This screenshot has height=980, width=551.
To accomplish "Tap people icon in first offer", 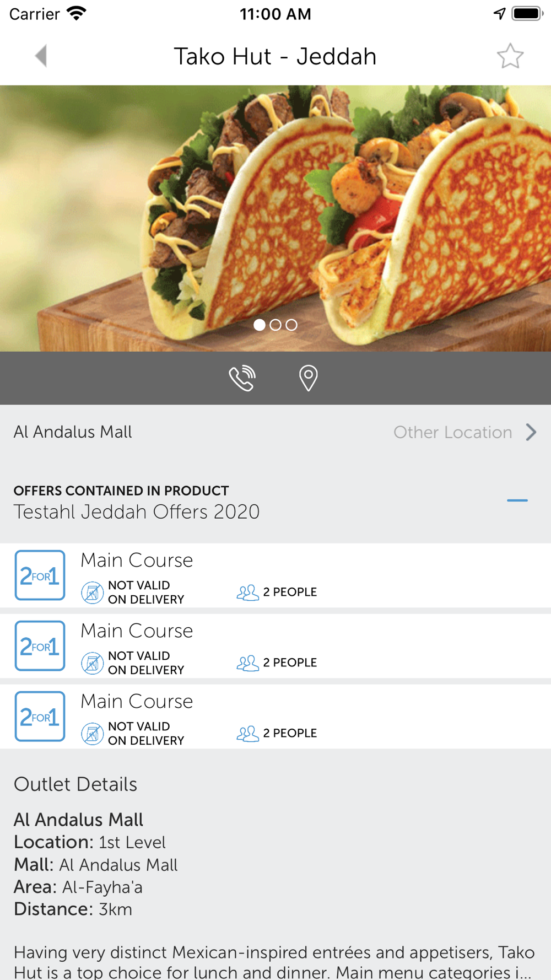I will pos(247,593).
